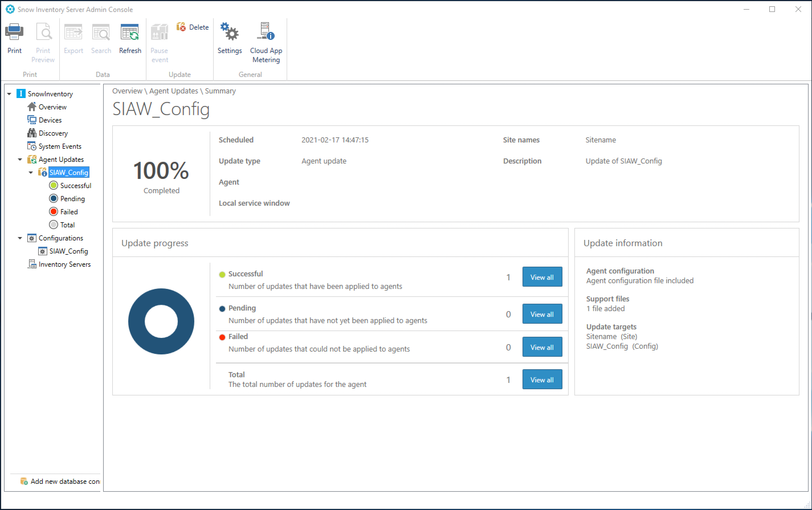
Task: Click the SIAW_Config page heading
Action: pyautogui.click(x=161, y=109)
